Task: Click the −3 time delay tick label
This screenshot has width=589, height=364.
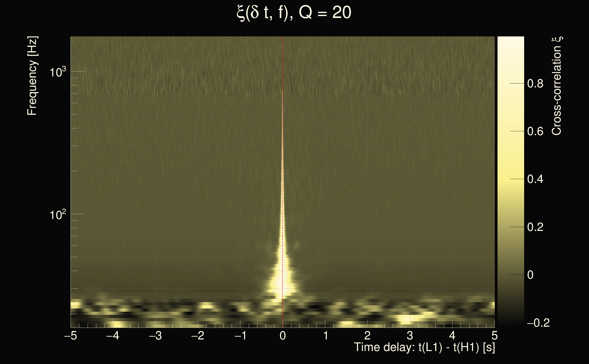Action: tap(155, 336)
